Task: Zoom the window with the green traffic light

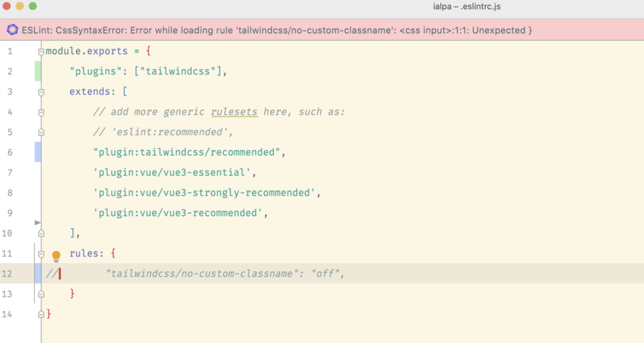Action: point(32,6)
